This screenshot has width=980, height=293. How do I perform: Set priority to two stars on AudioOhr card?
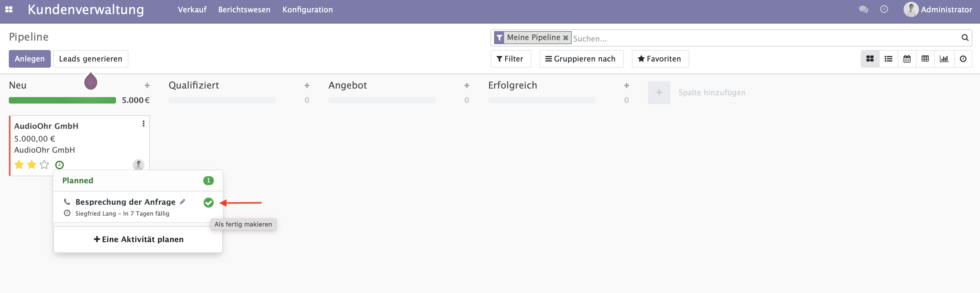(31, 165)
